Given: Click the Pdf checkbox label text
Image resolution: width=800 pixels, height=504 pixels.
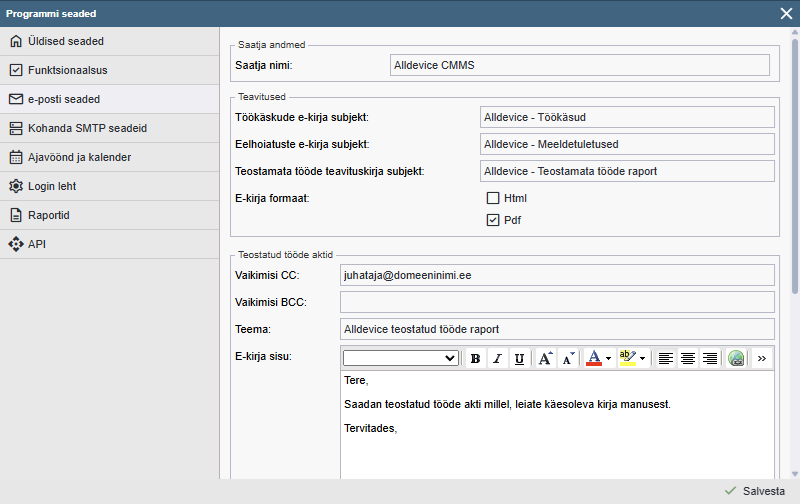Looking at the screenshot, I should (512, 220).
